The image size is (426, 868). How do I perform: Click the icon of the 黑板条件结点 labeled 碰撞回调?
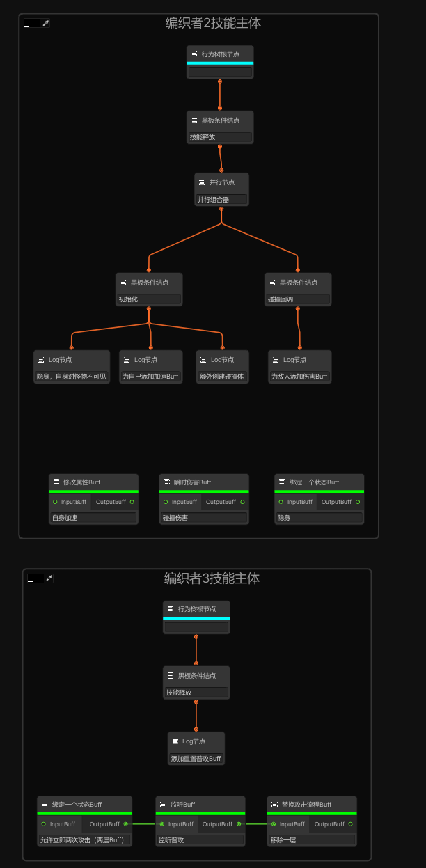(273, 283)
